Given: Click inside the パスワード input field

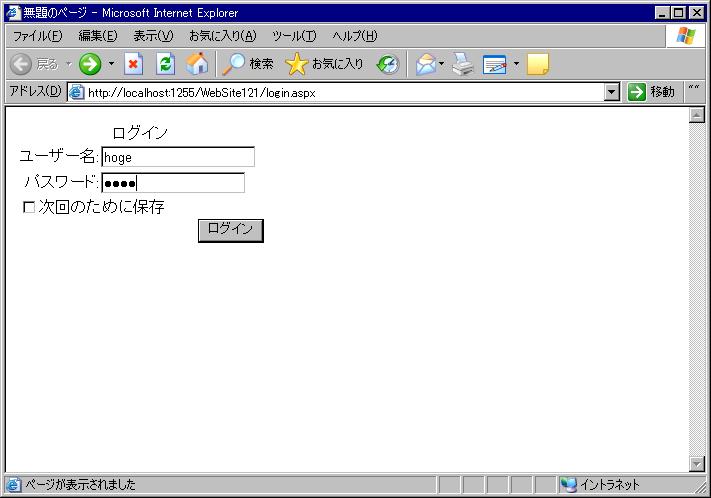Looking at the screenshot, I should pos(173,183).
